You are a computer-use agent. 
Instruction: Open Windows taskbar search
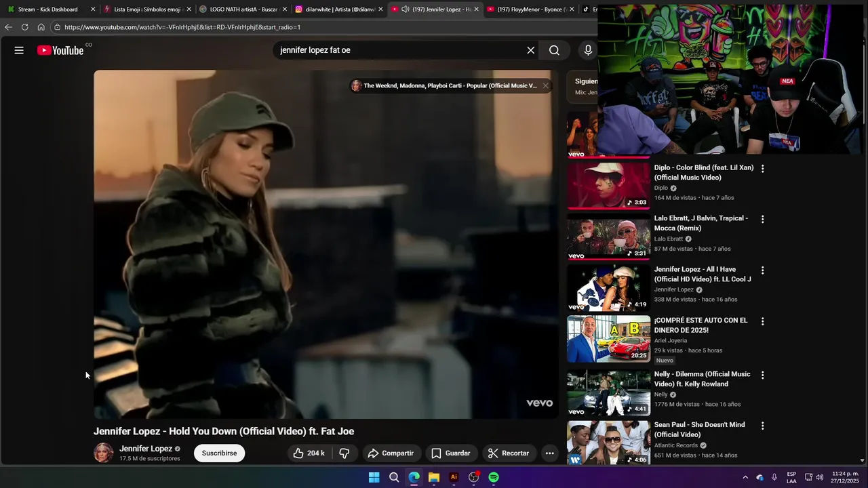pyautogui.click(x=394, y=477)
